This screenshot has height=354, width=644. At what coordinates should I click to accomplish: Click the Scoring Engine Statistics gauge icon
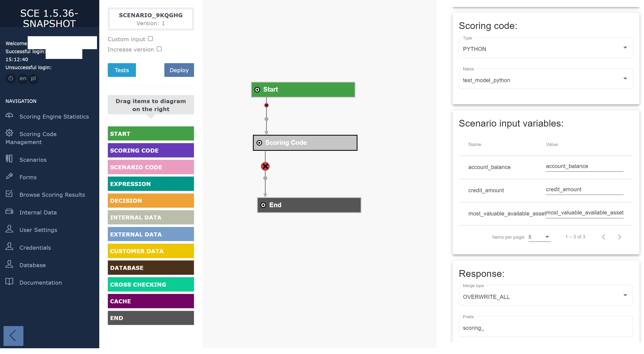coord(9,116)
